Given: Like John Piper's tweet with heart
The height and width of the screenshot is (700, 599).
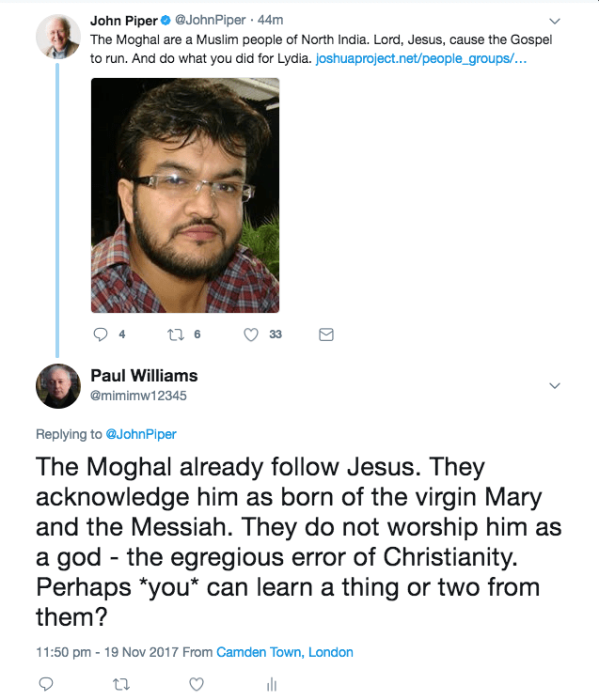Looking at the screenshot, I should point(251,334).
